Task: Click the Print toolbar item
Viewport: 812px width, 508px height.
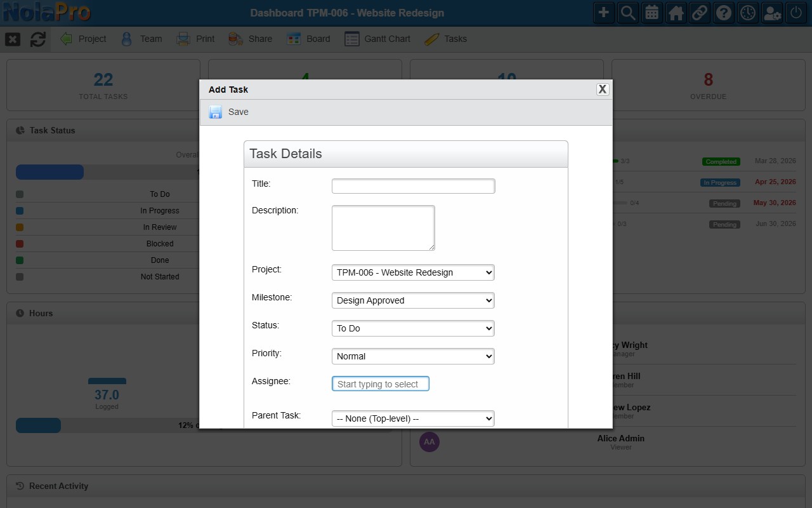Action: pos(195,39)
